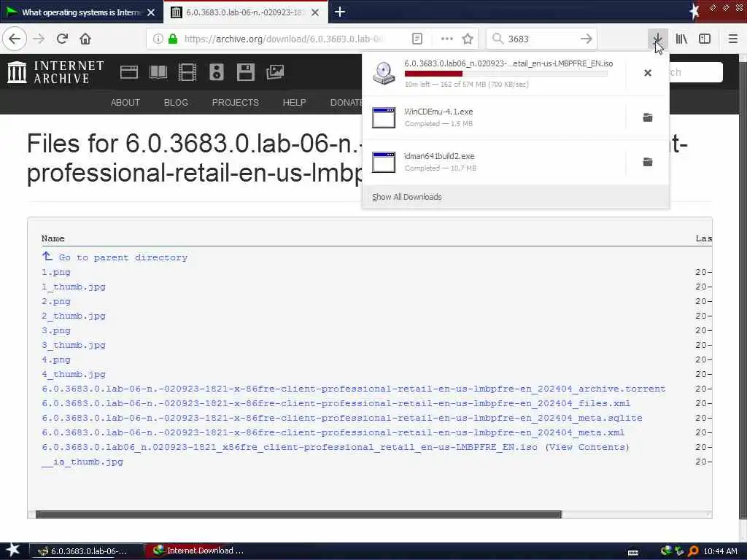Bookmark this page with the star icon
747x560 pixels.
pos(468,39)
